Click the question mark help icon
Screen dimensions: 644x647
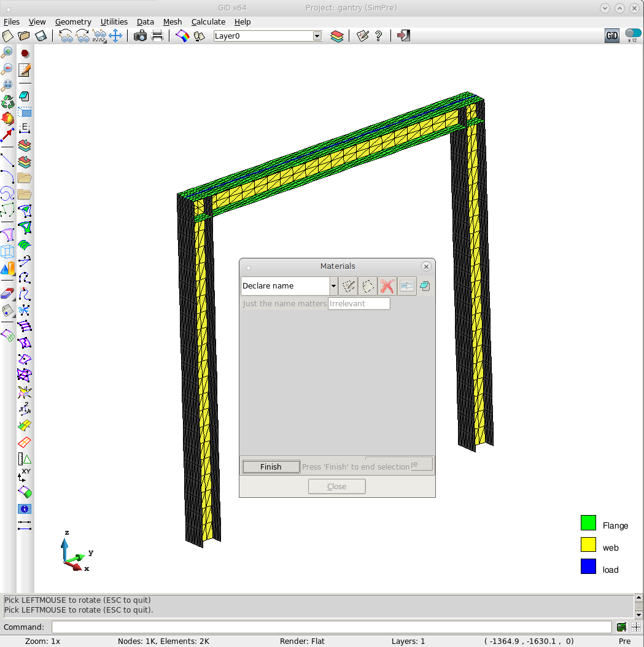click(378, 36)
